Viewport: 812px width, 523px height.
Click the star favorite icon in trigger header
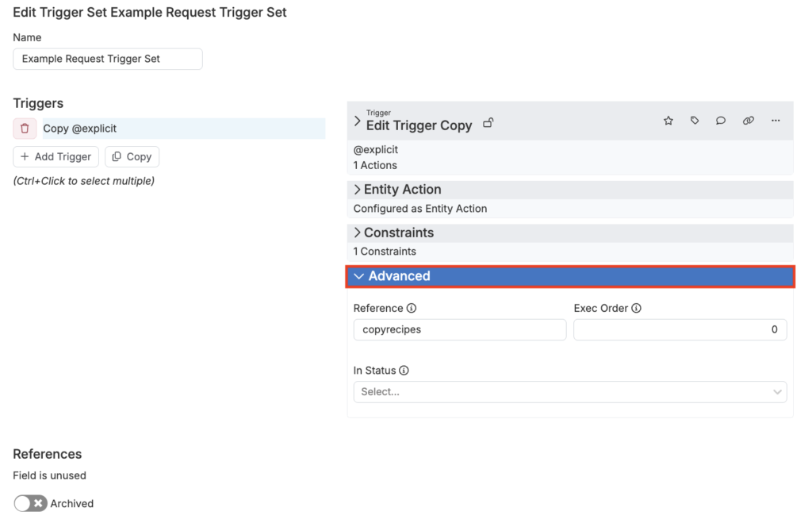pyautogui.click(x=668, y=121)
